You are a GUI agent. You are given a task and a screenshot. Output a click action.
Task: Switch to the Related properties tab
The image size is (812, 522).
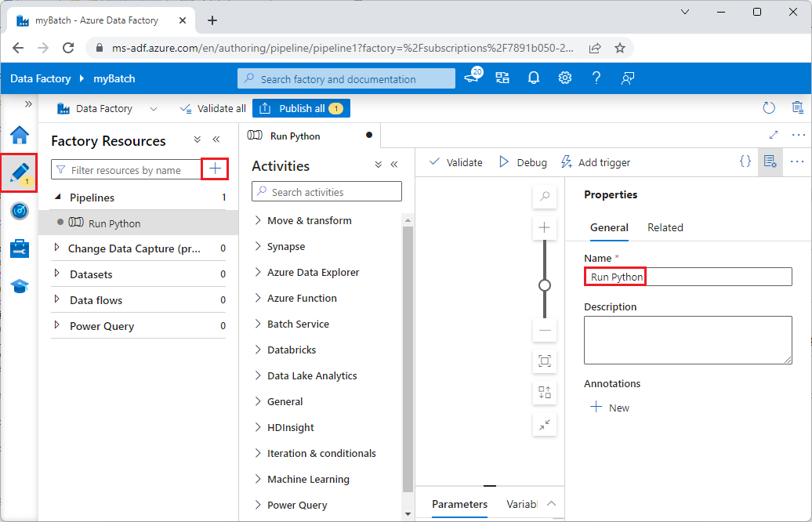point(665,227)
